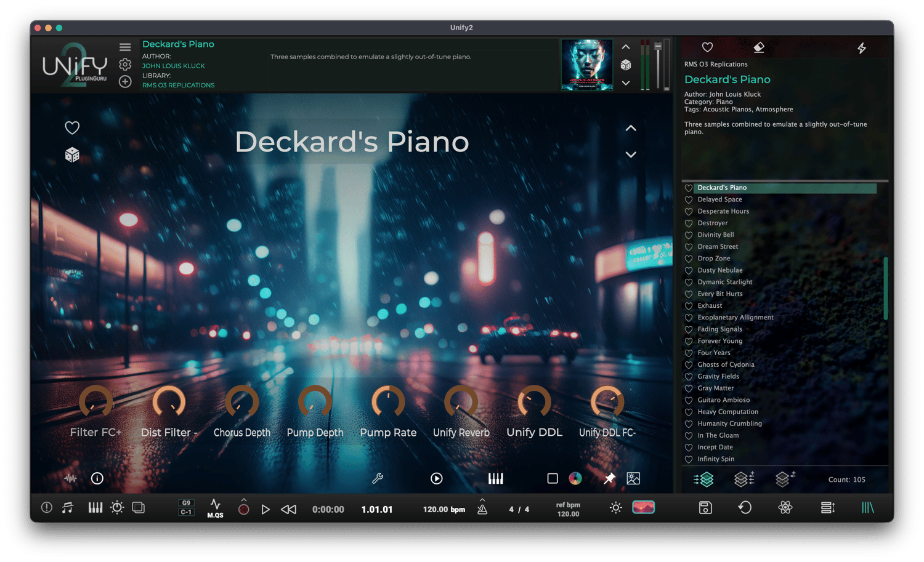Viewport: 924px width, 562px height.
Task: Click the JOHN LOUIS KLUCK author link
Action: (x=174, y=66)
